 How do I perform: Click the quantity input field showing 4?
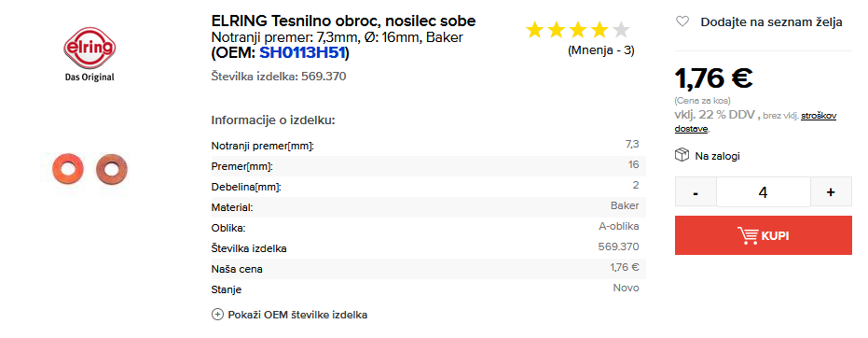[x=764, y=192]
